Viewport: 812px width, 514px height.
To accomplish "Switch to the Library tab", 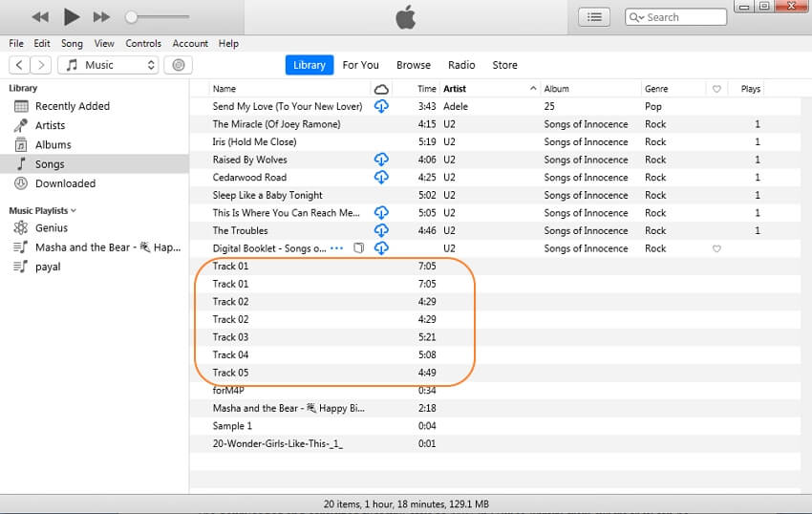I will tap(310, 65).
